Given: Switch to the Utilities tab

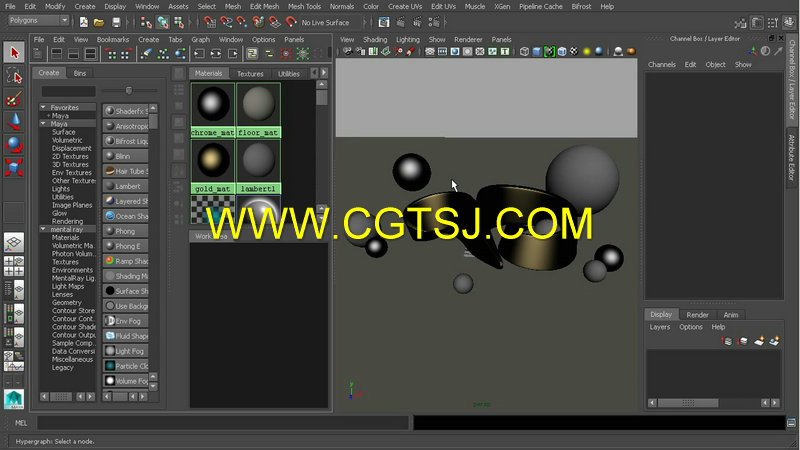Looking at the screenshot, I should (289, 73).
